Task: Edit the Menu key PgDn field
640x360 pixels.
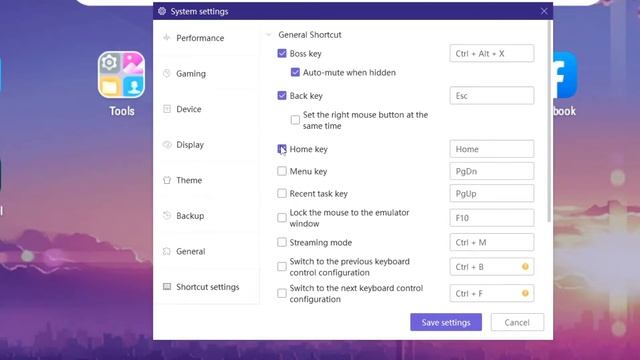Action: point(491,171)
